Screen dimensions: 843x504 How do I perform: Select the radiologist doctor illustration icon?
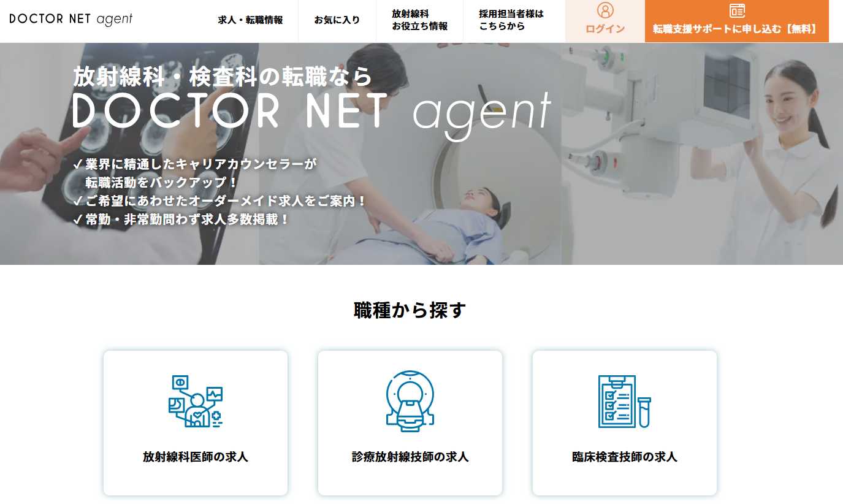tap(196, 401)
